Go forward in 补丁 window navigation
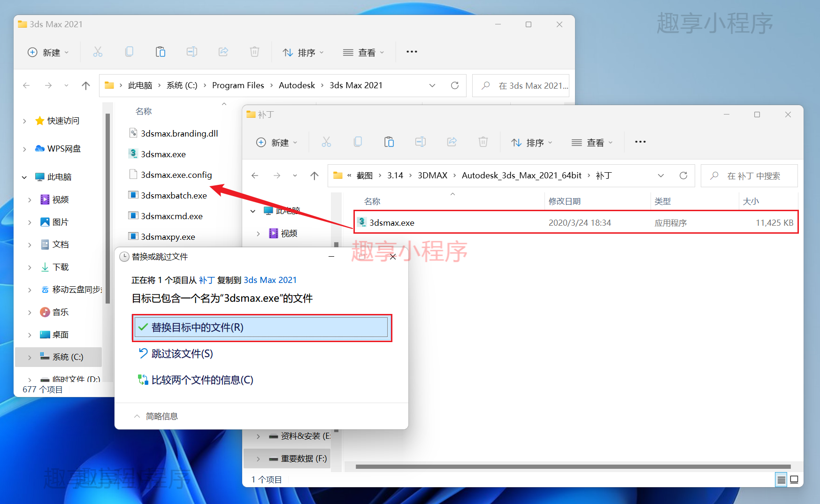The height and width of the screenshot is (504, 820). pyautogui.click(x=277, y=176)
